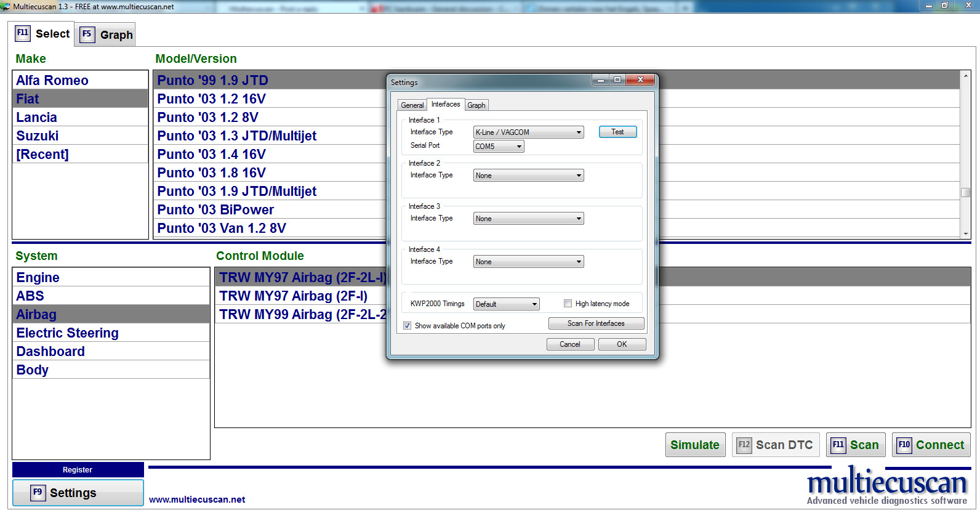Click the F9 key icon beside Settings
Image resolution: width=980 pixels, height=510 pixels.
(38, 493)
